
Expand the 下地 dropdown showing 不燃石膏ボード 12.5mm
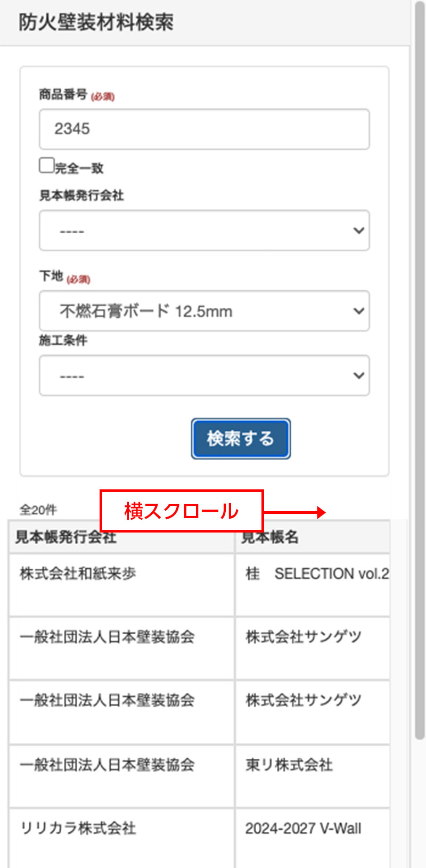[x=204, y=311]
